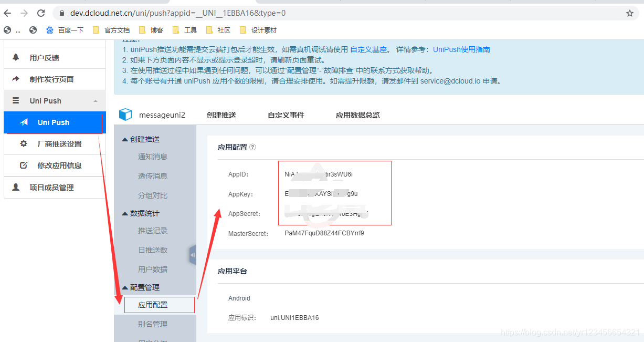644x342 pixels.
Task: Click the edit icon beside 修改应用信息
Action: tap(24, 165)
